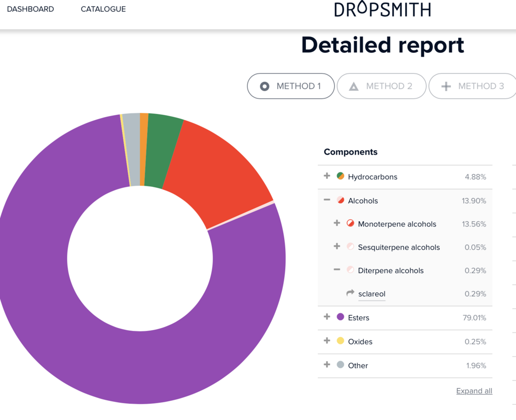Open the sclareol link
The image size is (516, 420).
point(371,294)
